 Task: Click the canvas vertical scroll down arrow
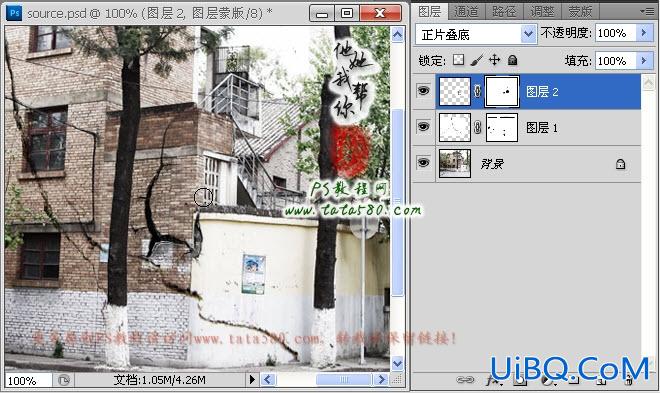pos(397,363)
